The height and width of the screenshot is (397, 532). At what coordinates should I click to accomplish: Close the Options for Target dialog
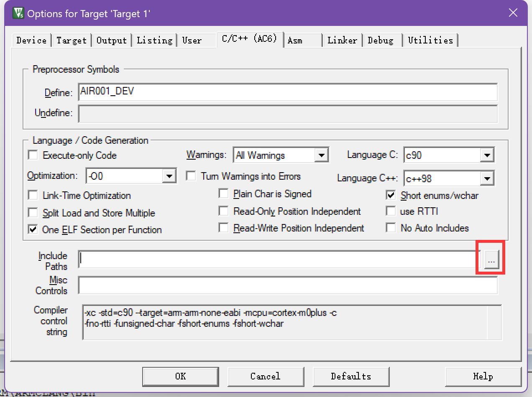pos(513,13)
